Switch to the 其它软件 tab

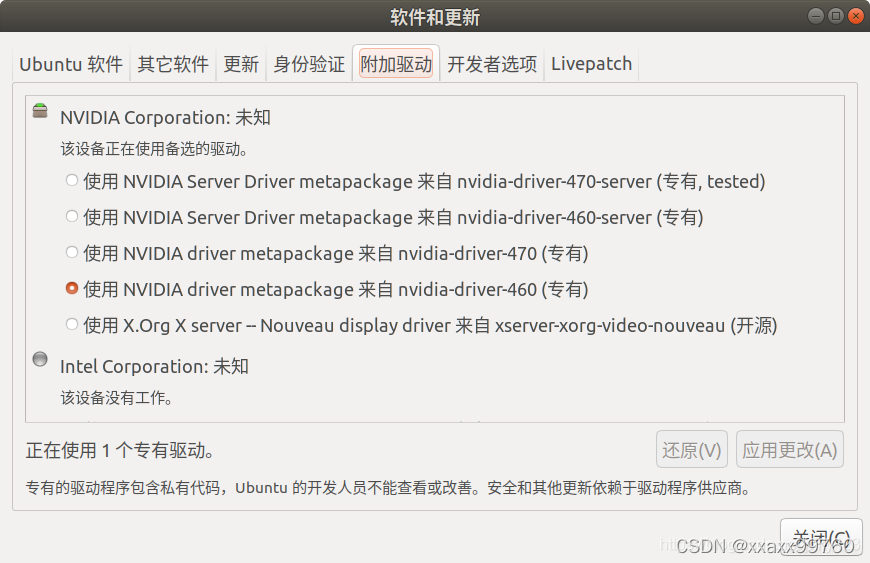173,64
